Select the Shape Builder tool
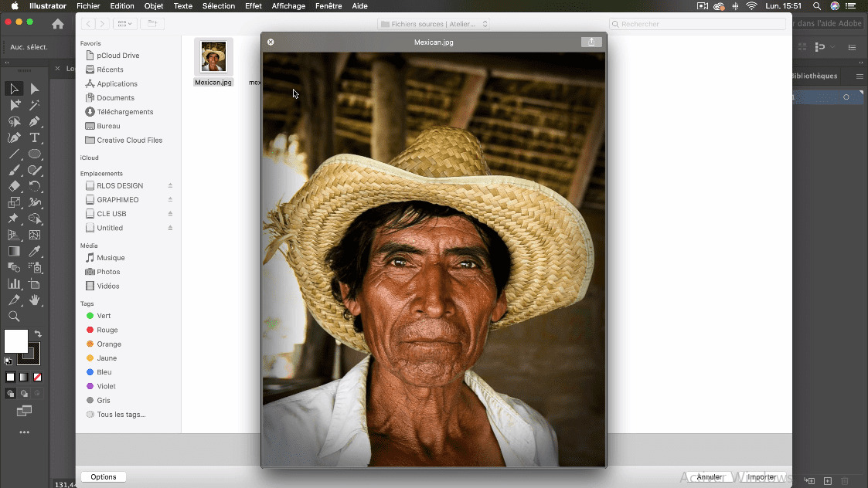Image resolution: width=868 pixels, height=488 pixels. tap(34, 219)
